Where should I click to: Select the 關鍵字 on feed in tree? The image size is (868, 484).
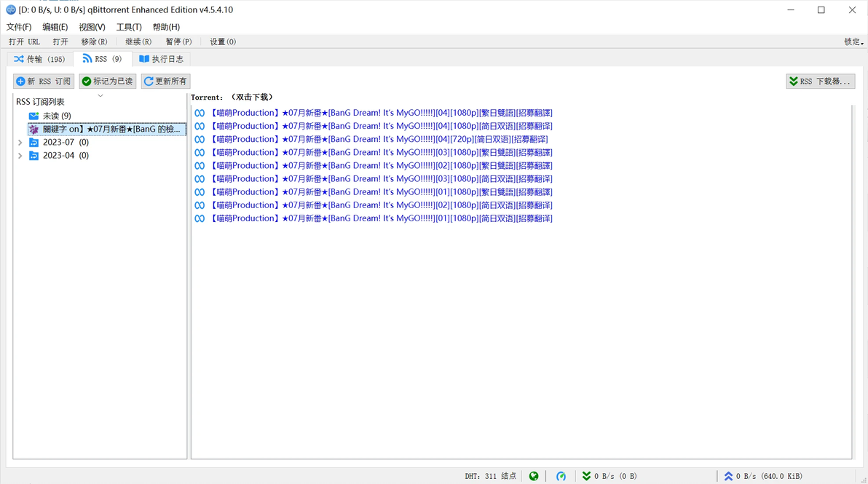pyautogui.click(x=107, y=129)
